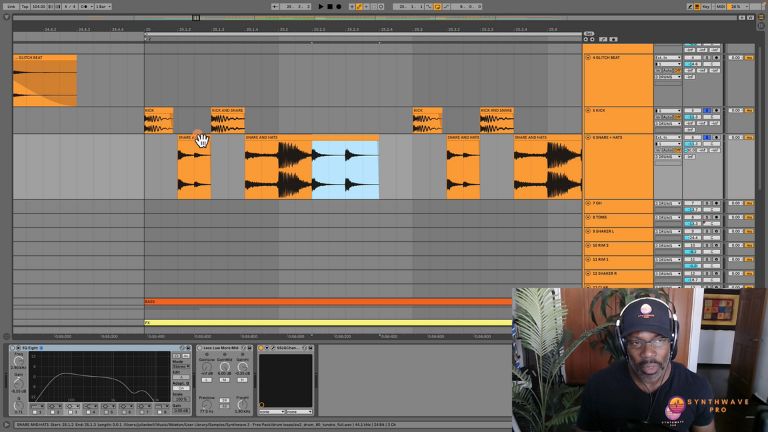Click the EQ Eight Q knob
768x432 pixels.
pos(18,406)
